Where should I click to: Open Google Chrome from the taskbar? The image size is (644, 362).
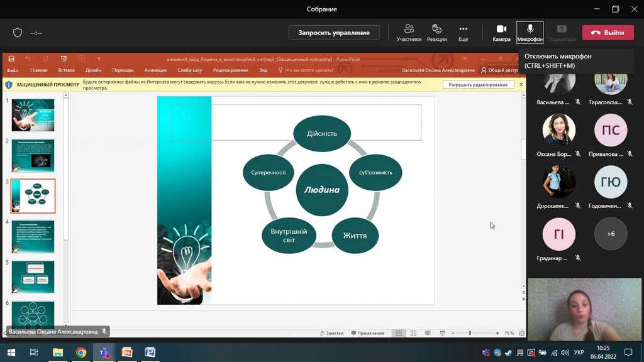pos(81,353)
